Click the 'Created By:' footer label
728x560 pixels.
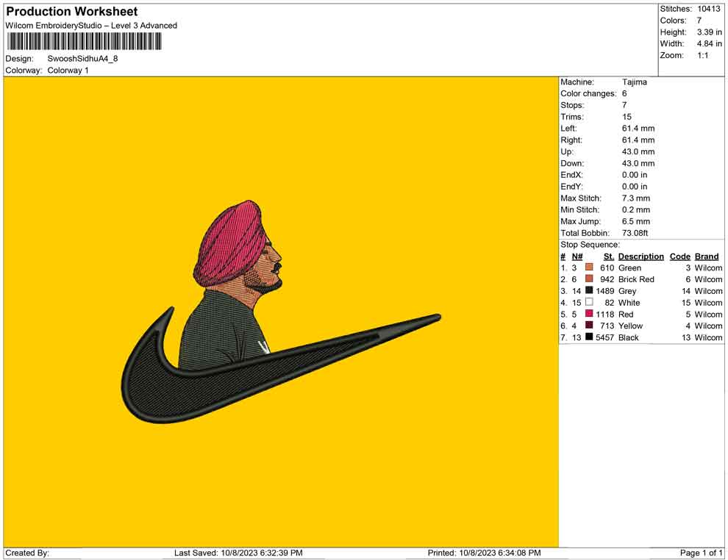pos(27,553)
